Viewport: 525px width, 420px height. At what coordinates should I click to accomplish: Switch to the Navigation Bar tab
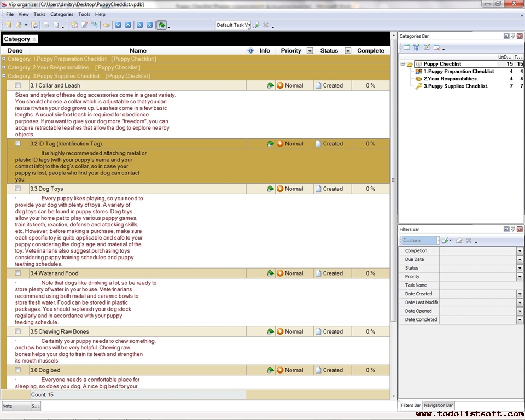[439, 405]
